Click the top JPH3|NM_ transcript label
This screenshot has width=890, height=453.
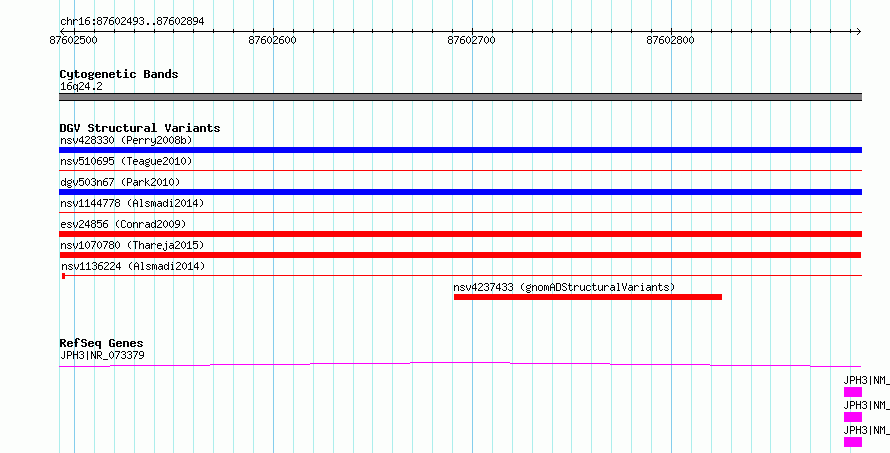tap(866, 380)
